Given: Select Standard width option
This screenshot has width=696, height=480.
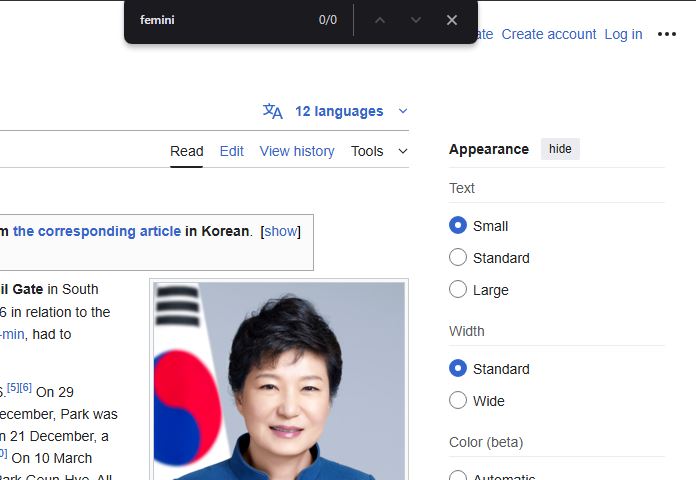Looking at the screenshot, I should click(458, 368).
